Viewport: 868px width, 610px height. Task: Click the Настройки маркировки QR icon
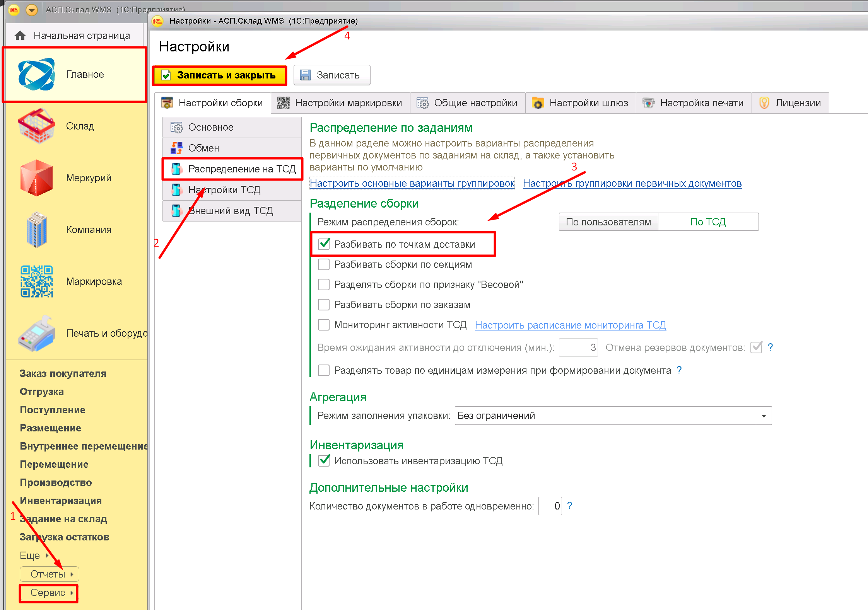coord(283,103)
